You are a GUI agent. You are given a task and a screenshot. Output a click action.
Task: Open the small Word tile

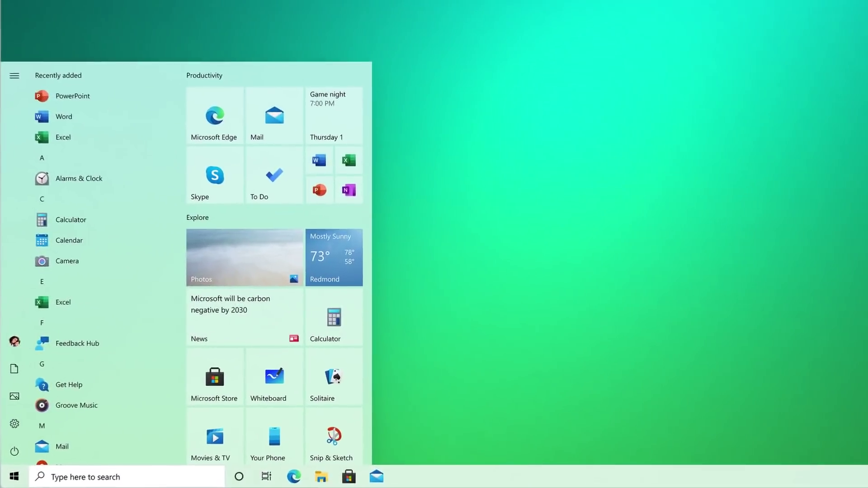(x=319, y=160)
